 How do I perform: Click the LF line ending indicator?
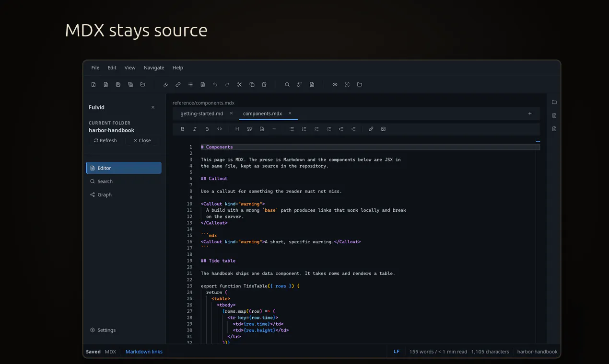click(x=397, y=352)
